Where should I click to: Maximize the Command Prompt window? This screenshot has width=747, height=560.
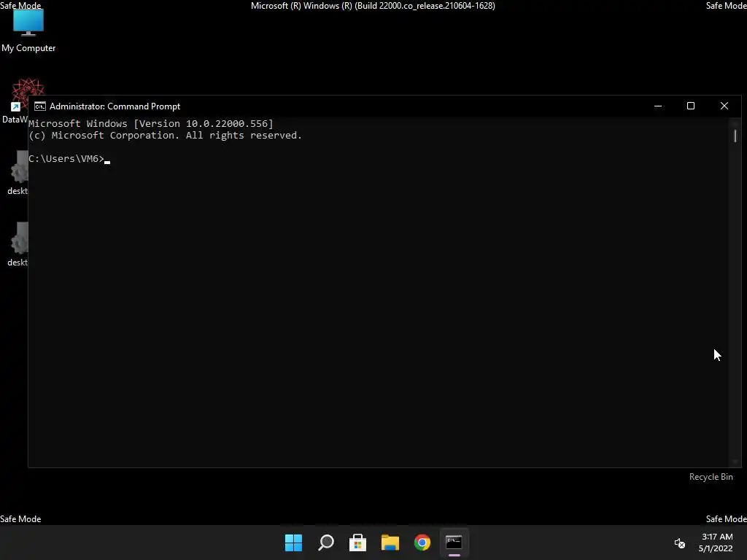[691, 106]
